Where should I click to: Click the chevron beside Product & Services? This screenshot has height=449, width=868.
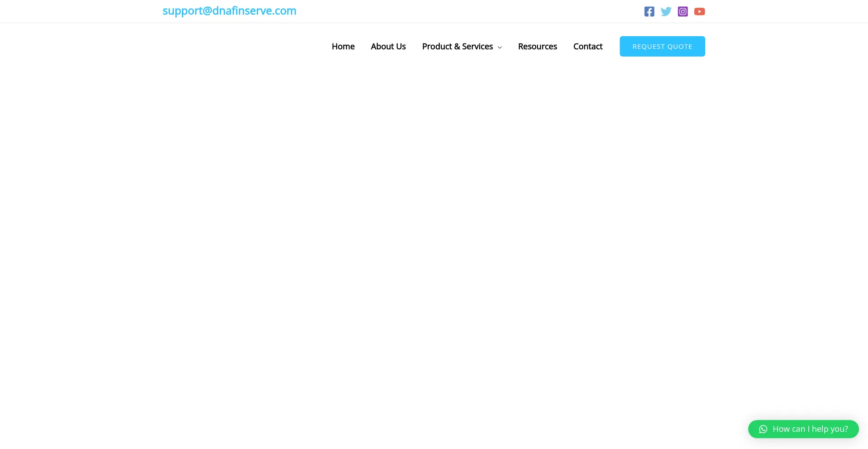point(500,47)
